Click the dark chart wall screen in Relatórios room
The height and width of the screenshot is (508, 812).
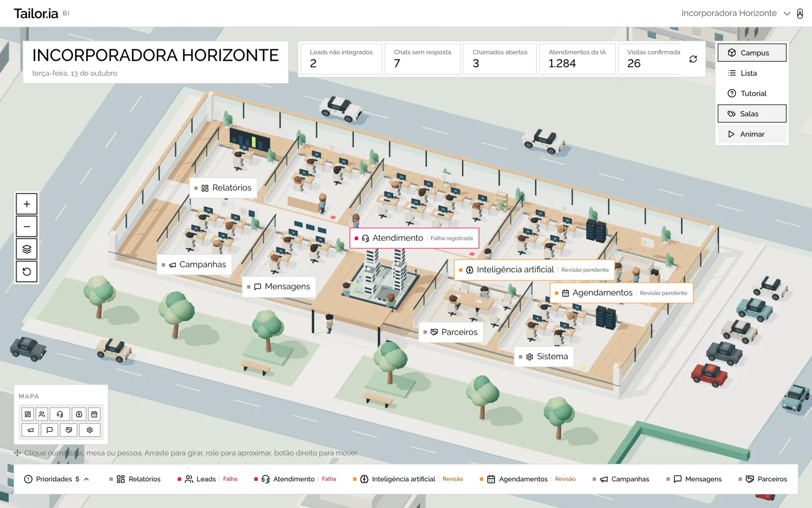(249, 139)
